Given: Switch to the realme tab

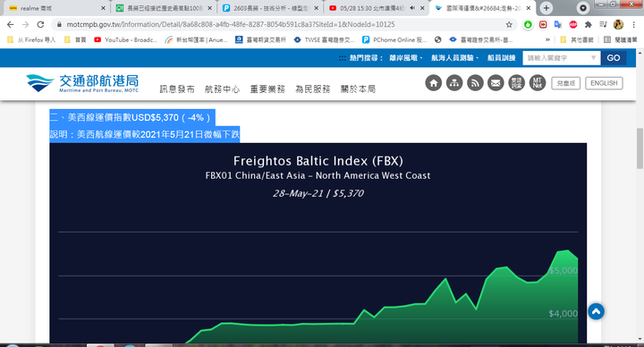Looking at the screenshot, I should coord(55,8).
